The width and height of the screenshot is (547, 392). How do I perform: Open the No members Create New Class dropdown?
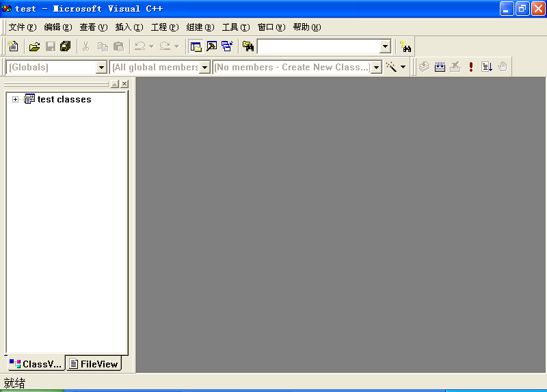[377, 67]
